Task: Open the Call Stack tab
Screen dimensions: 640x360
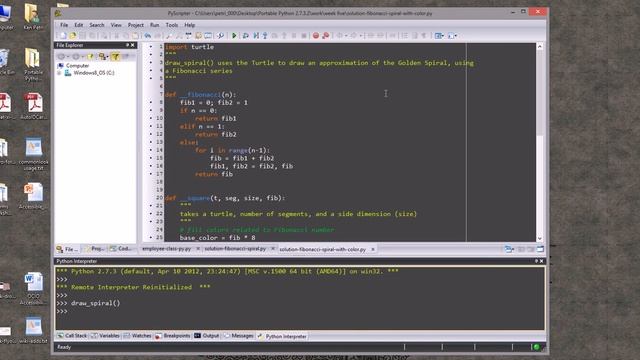Action: 72,336
